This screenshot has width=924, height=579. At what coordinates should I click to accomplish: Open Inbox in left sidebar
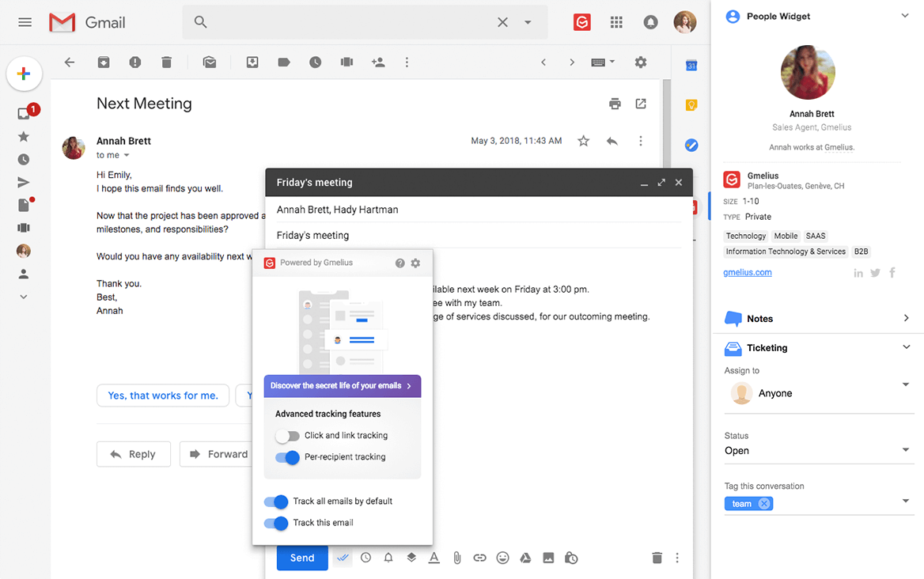click(24, 114)
